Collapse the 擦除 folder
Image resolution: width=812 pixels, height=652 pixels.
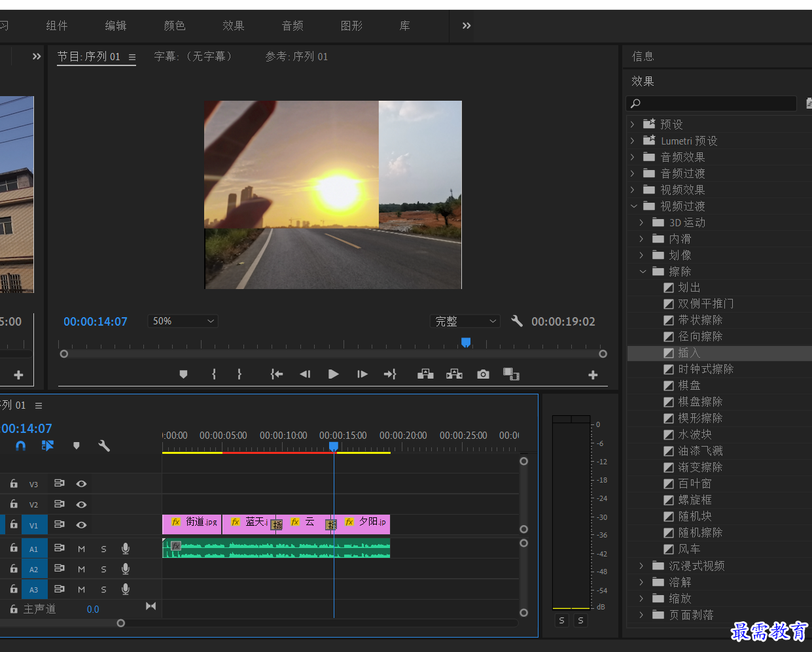(x=643, y=271)
